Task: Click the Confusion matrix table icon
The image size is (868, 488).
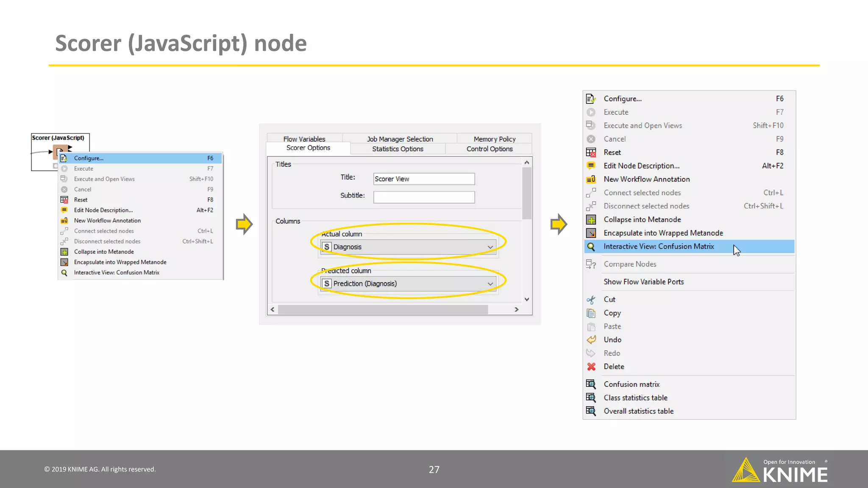Action: click(x=591, y=384)
